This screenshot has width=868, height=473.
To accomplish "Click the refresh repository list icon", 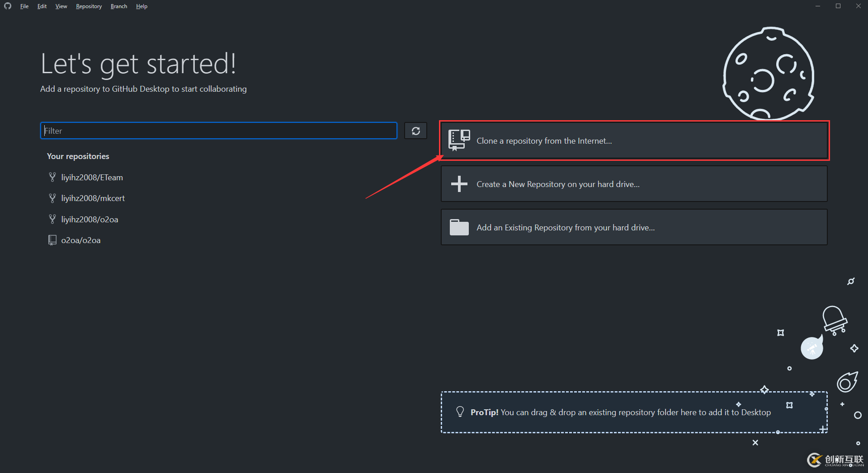I will pyautogui.click(x=415, y=131).
